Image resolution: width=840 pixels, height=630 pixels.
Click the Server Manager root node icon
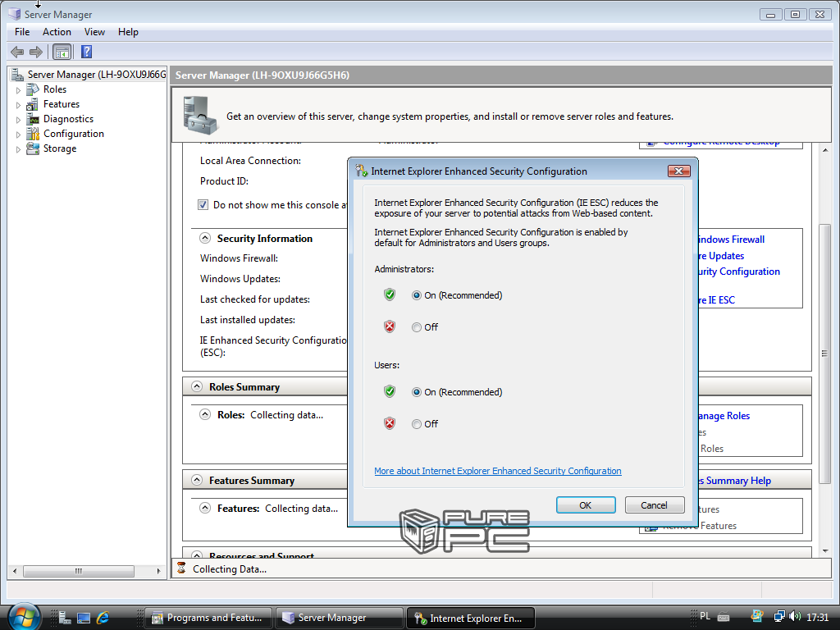(18, 75)
